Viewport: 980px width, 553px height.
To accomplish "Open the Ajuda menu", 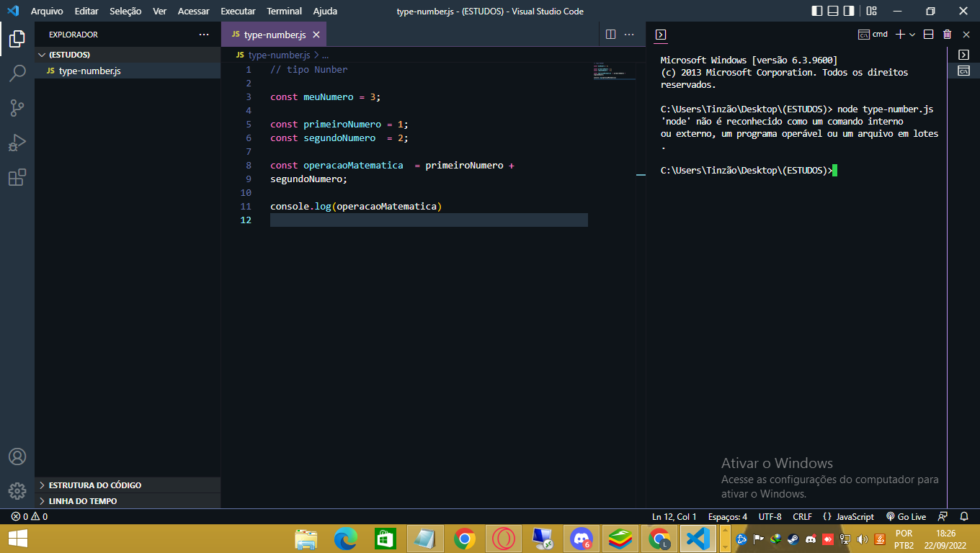I will 325,12.
